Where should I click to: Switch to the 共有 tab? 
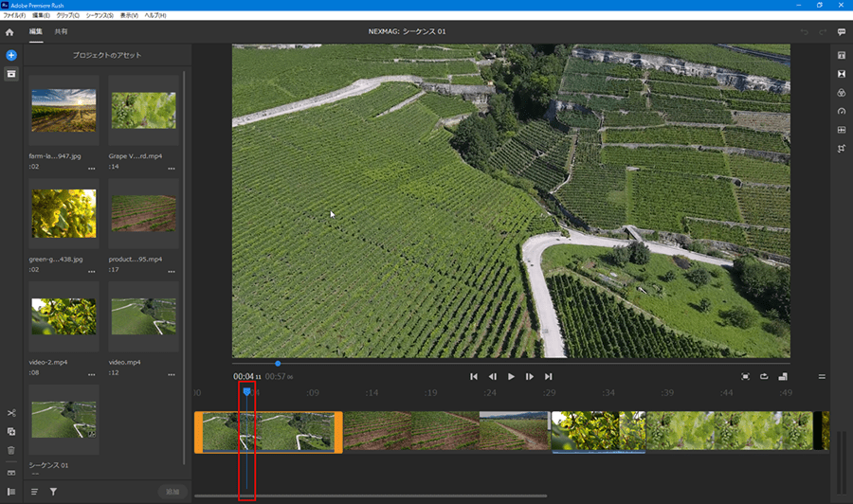tap(61, 32)
